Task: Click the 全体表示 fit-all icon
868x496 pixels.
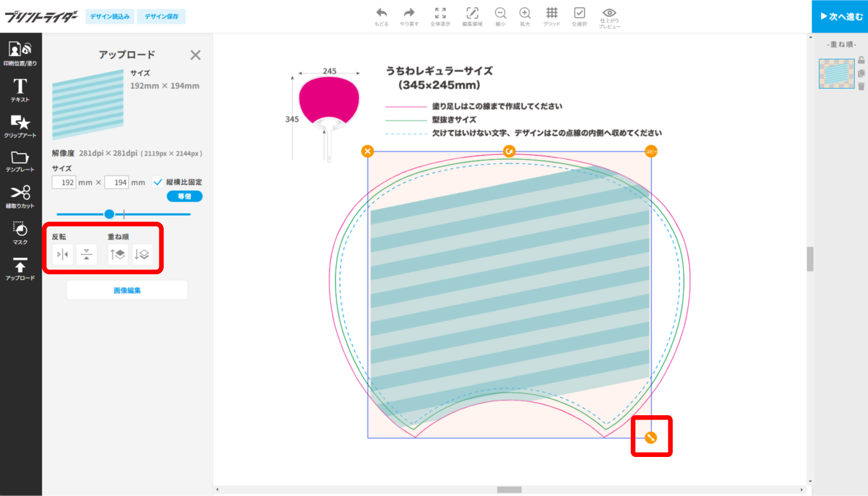Action: pyautogui.click(x=441, y=17)
